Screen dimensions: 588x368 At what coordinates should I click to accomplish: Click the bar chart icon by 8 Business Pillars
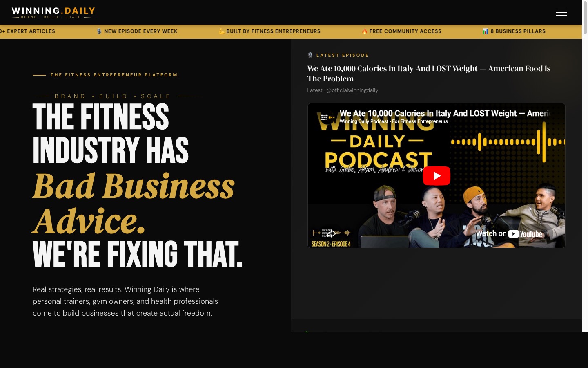[x=485, y=31]
